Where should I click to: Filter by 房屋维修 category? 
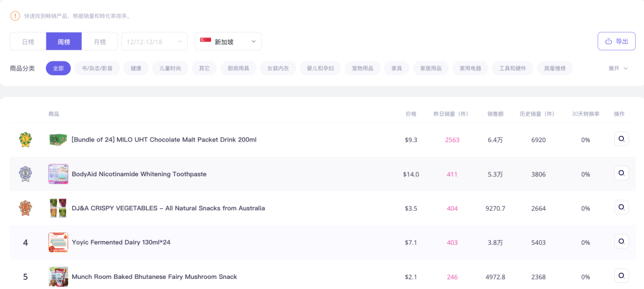(555, 68)
